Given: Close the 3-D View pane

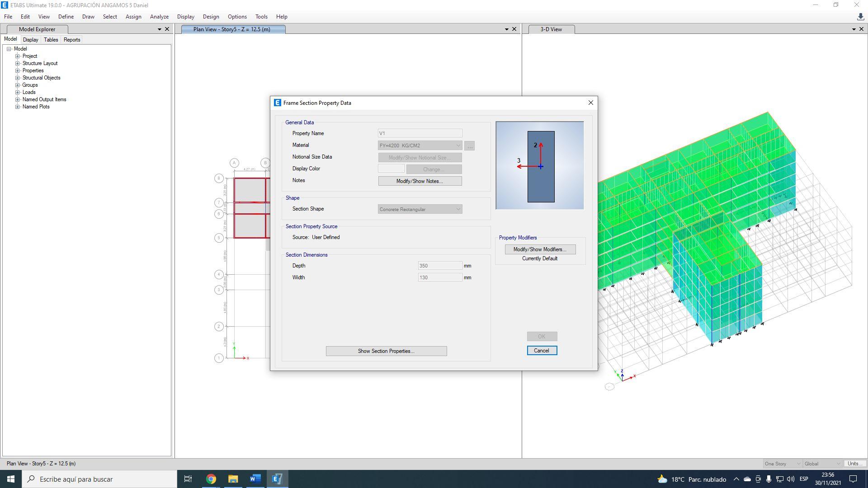Looking at the screenshot, I should (861, 29).
